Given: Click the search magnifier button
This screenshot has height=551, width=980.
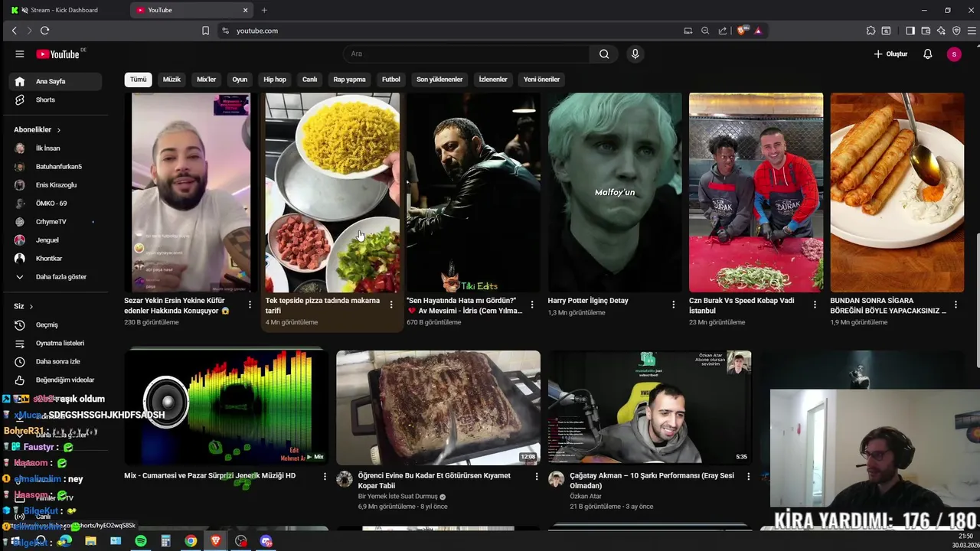Looking at the screenshot, I should pyautogui.click(x=604, y=54).
